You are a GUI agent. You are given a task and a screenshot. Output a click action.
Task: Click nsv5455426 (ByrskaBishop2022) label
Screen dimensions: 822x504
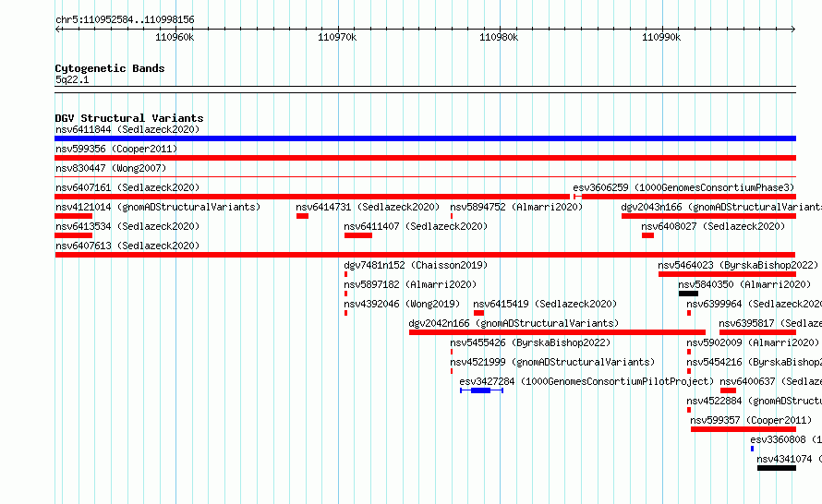point(530,342)
